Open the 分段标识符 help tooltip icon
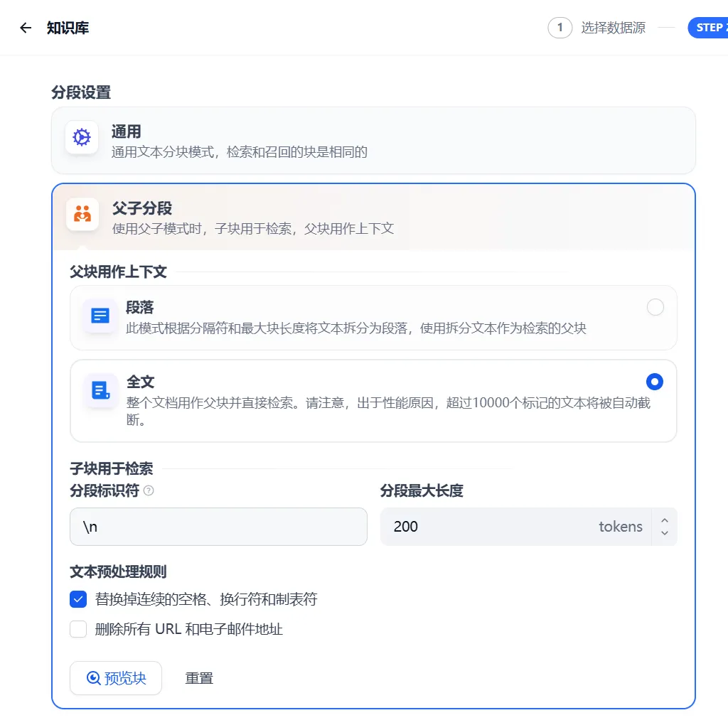This screenshot has width=728, height=725. [147, 490]
